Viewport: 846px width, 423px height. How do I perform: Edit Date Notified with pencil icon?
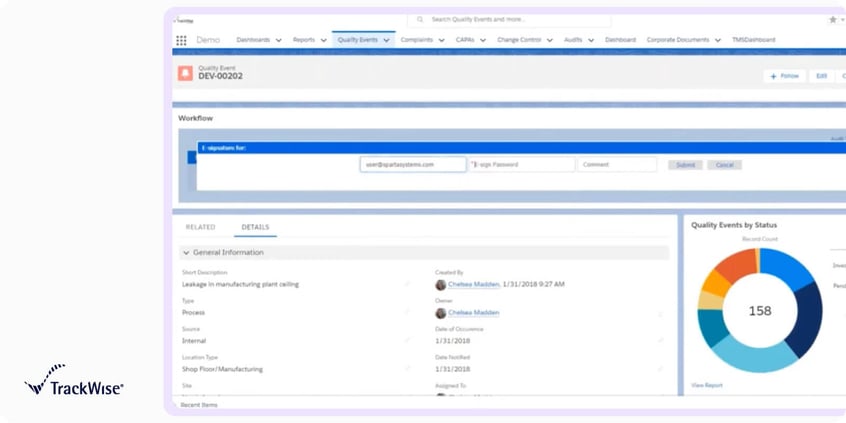[x=660, y=369]
